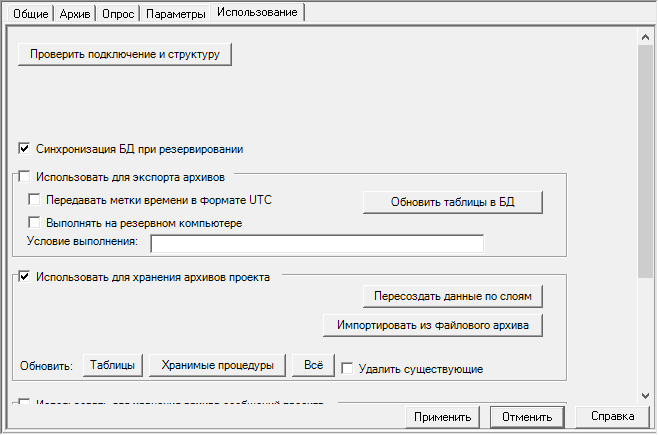Screen dimensions: 658x435
Task: Click the Всё update button
Action: (x=313, y=365)
